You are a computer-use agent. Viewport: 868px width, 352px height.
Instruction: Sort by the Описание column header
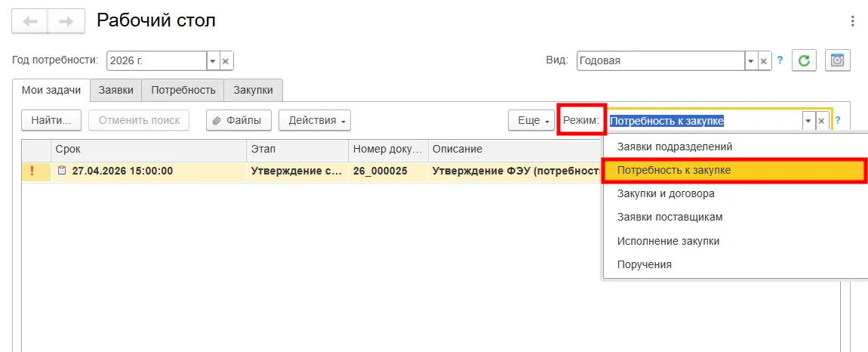pos(516,150)
